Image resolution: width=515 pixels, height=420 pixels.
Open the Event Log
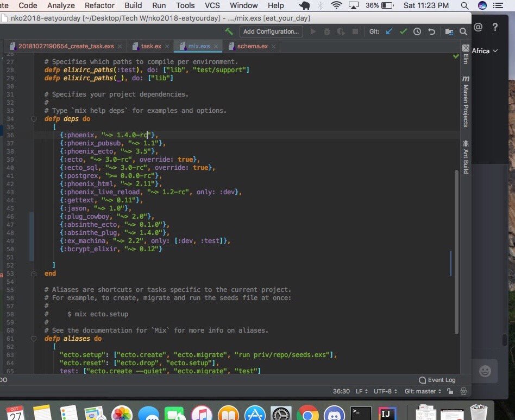click(x=437, y=380)
